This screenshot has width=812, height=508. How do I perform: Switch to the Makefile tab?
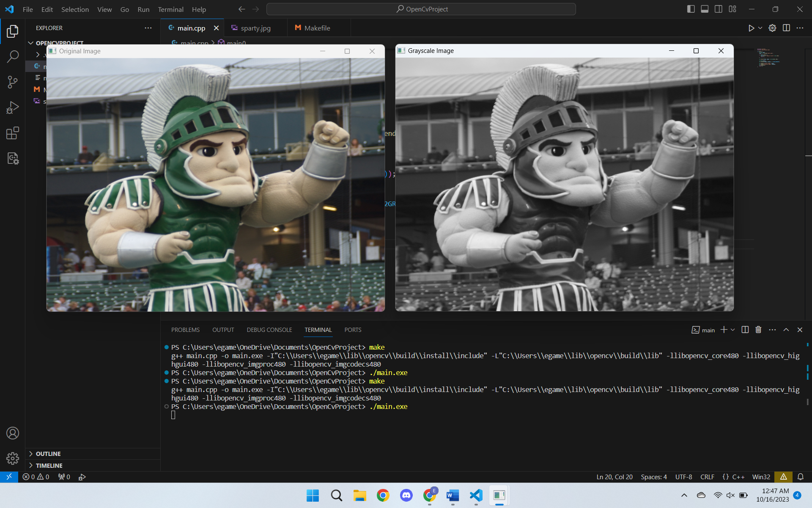pos(317,28)
